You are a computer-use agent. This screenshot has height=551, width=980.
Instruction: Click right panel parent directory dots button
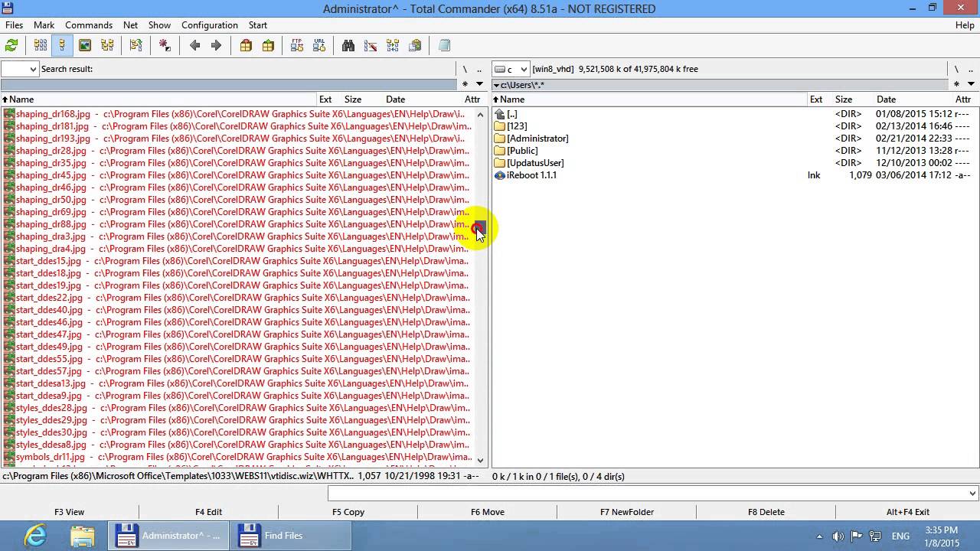coord(971,69)
